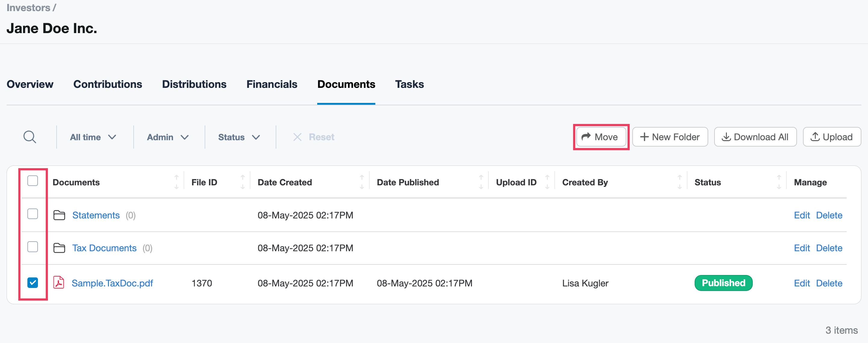This screenshot has width=868, height=343.
Task: Sort by the Documents column arrows
Action: click(176, 182)
